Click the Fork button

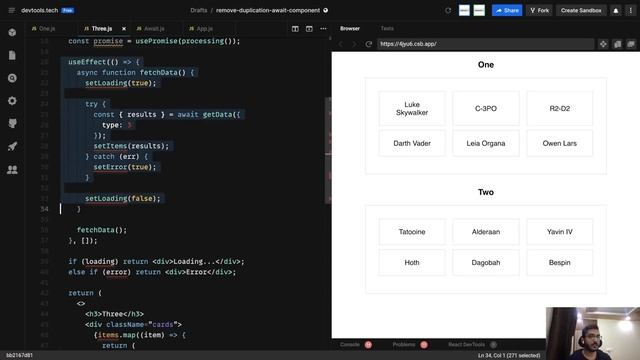tap(539, 11)
